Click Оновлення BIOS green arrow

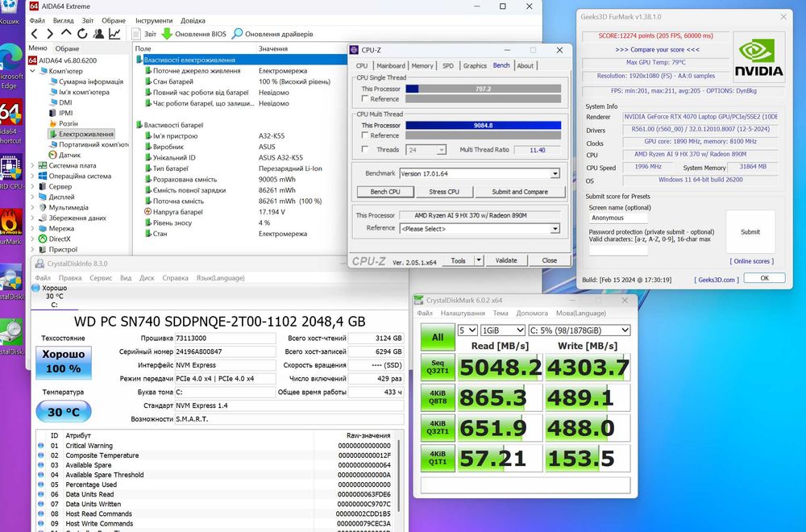[167, 34]
